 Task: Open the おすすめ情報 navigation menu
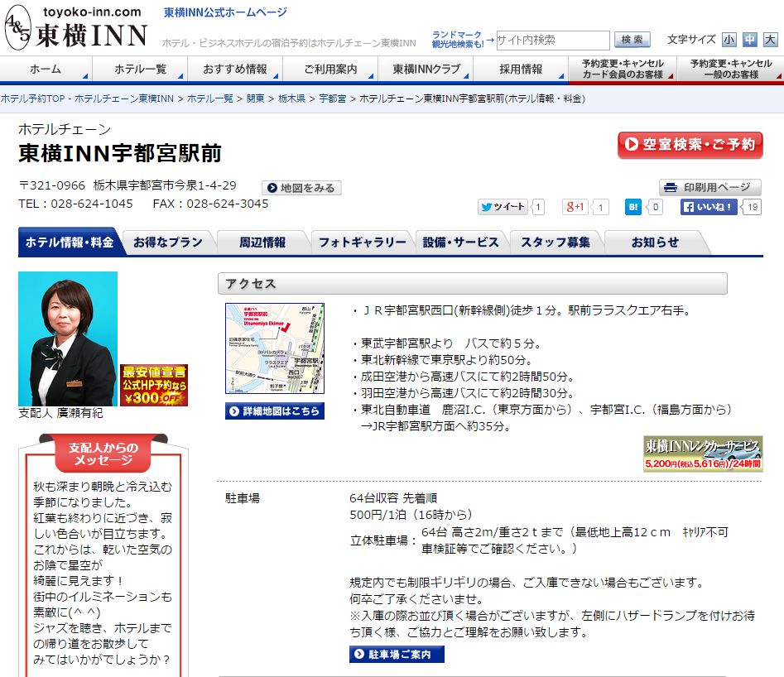click(x=235, y=69)
